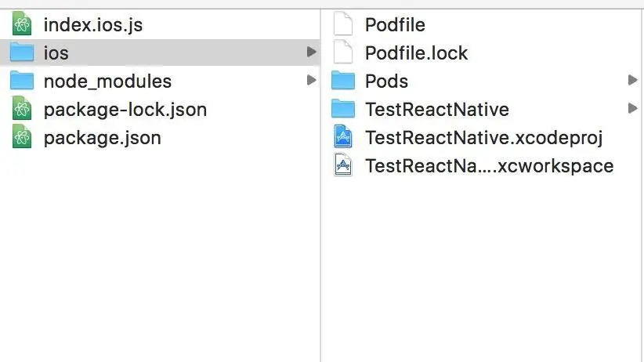This screenshot has height=362, width=644.
Task: Click the TestReactNative.xcodeproj project icon
Action: pyautogui.click(x=343, y=138)
